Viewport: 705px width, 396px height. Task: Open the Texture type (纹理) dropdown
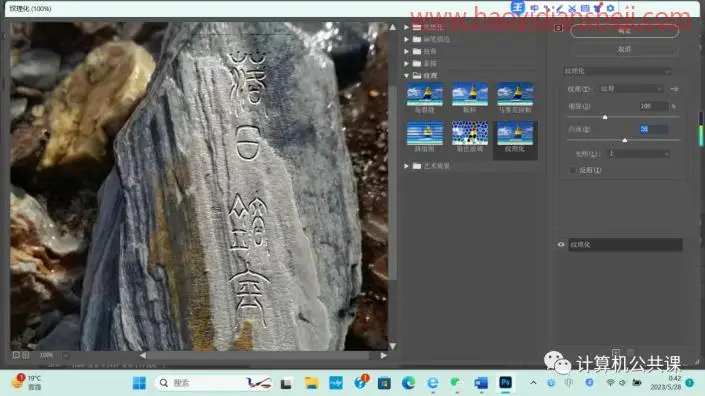631,89
